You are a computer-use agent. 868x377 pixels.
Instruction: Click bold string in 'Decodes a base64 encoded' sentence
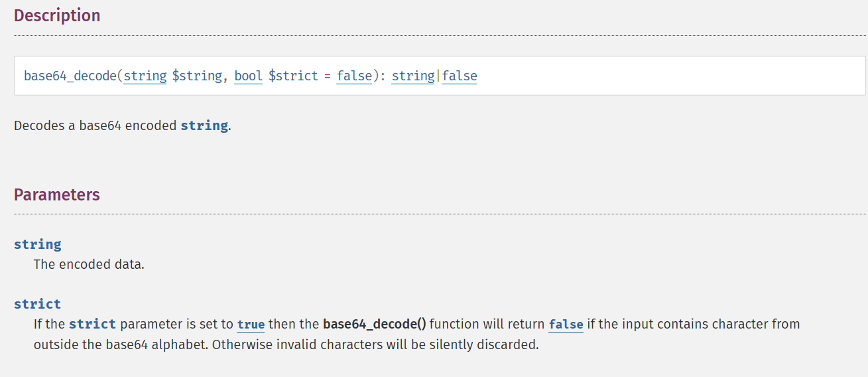pyautogui.click(x=204, y=125)
